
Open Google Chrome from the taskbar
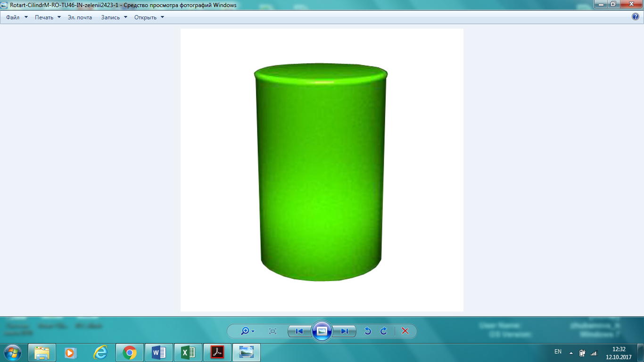[130, 353]
